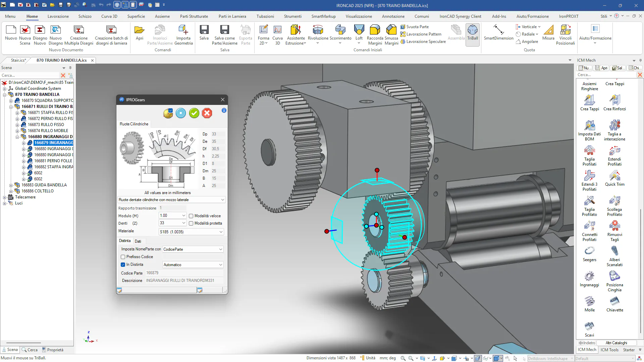644x362 pixels.
Task: Open the Modulo (M) value dropdown
Action: point(183,216)
